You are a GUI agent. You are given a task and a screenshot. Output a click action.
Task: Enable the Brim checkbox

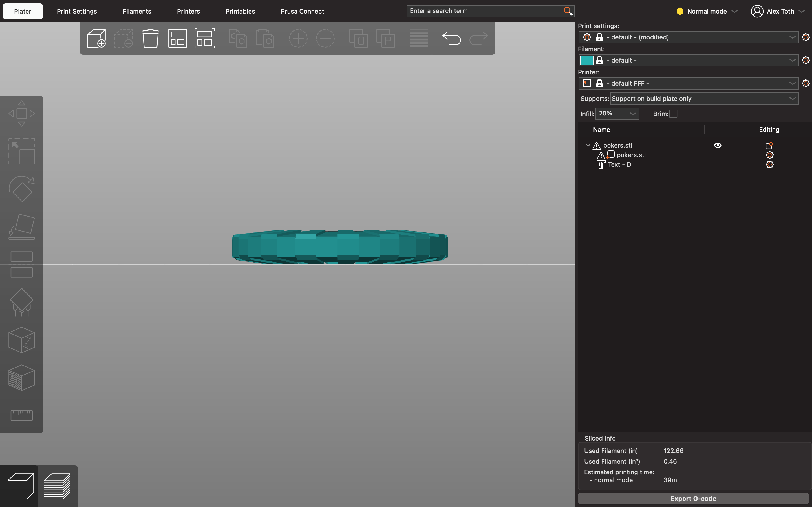tap(673, 114)
